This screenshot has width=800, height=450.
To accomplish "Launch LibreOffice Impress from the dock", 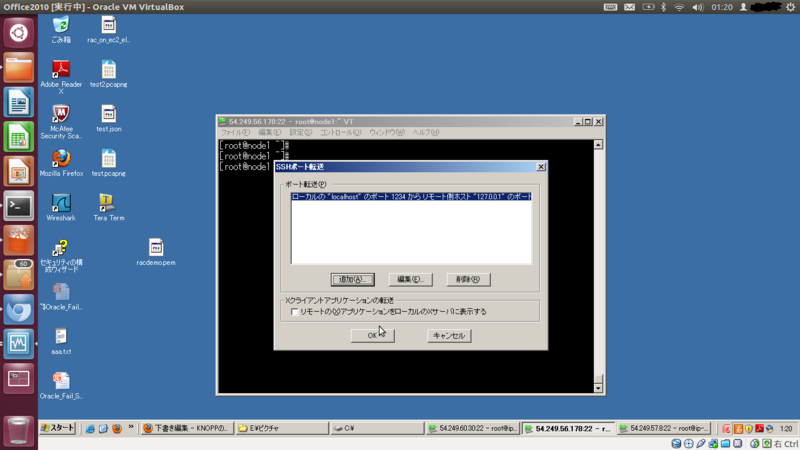I will [18, 171].
